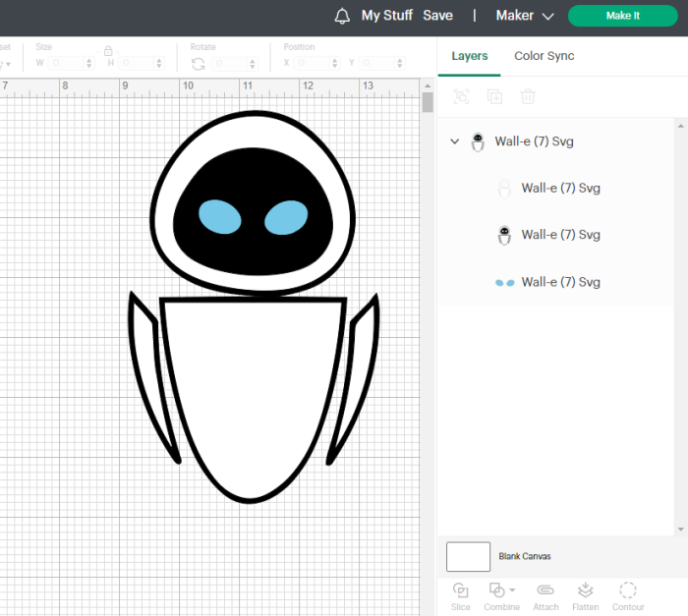This screenshot has width=688, height=616.
Task: Switch to the Layers tab
Action: tap(470, 56)
